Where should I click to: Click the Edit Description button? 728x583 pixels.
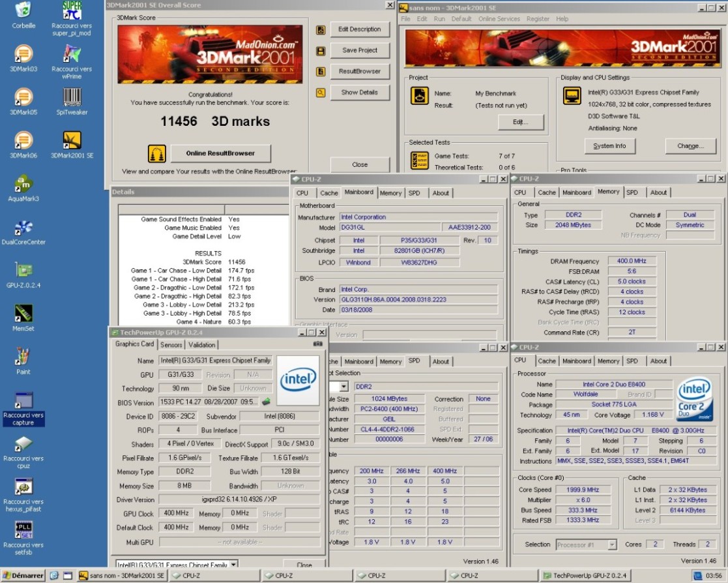[360, 29]
